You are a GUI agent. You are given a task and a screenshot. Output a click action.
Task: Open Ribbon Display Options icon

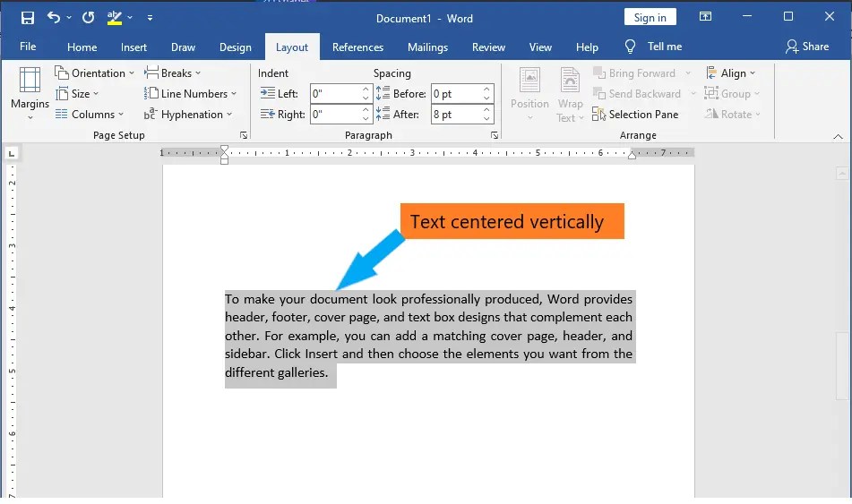705,17
